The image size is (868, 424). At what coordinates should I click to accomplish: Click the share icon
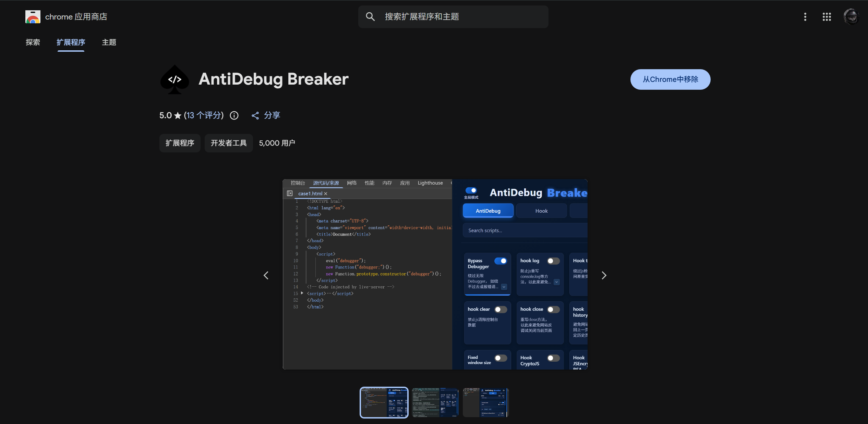(255, 115)
